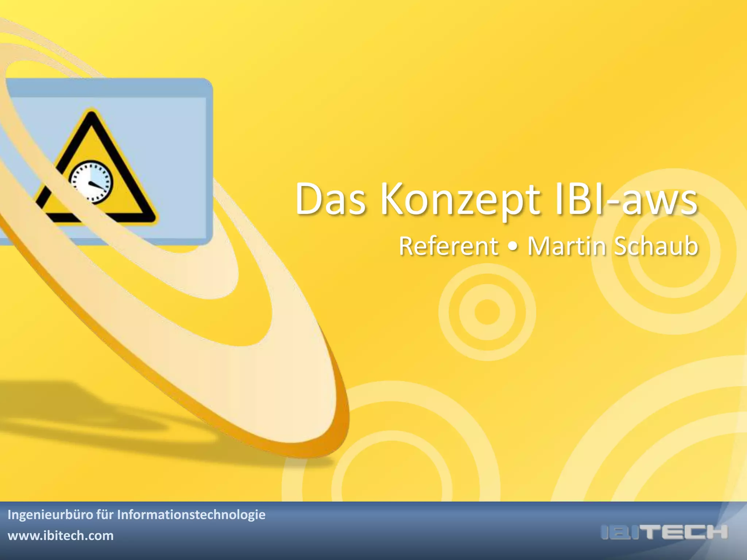Click the small concentric circles target in center

click(487, 312)
